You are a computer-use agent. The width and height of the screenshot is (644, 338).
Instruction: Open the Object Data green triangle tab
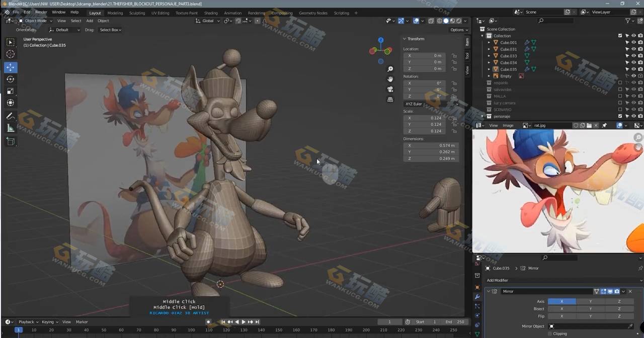(x=477, y=333)
